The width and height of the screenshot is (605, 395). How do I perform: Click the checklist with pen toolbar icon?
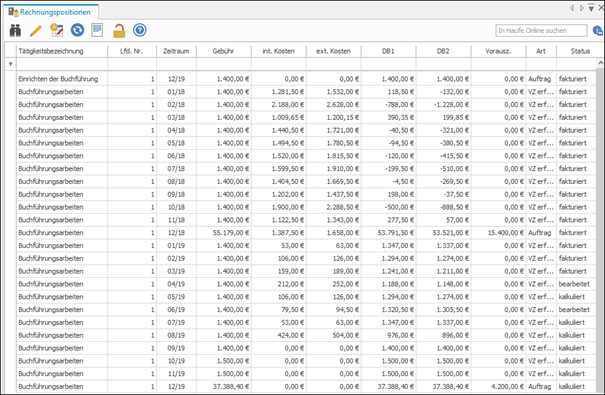click(57, 30)
